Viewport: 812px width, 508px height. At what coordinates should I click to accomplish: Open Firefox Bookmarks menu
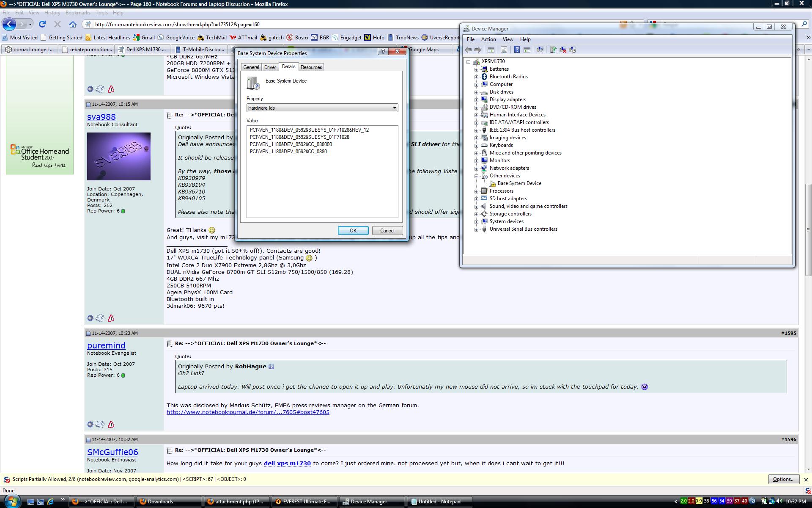pyautogui.click(x=78, y=13)
